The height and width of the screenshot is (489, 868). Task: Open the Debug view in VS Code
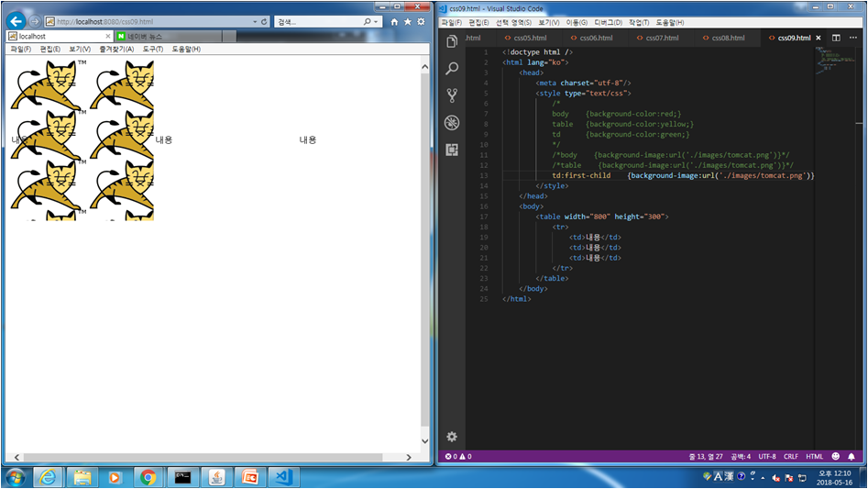pyautogui.click(x=452, y=122)
